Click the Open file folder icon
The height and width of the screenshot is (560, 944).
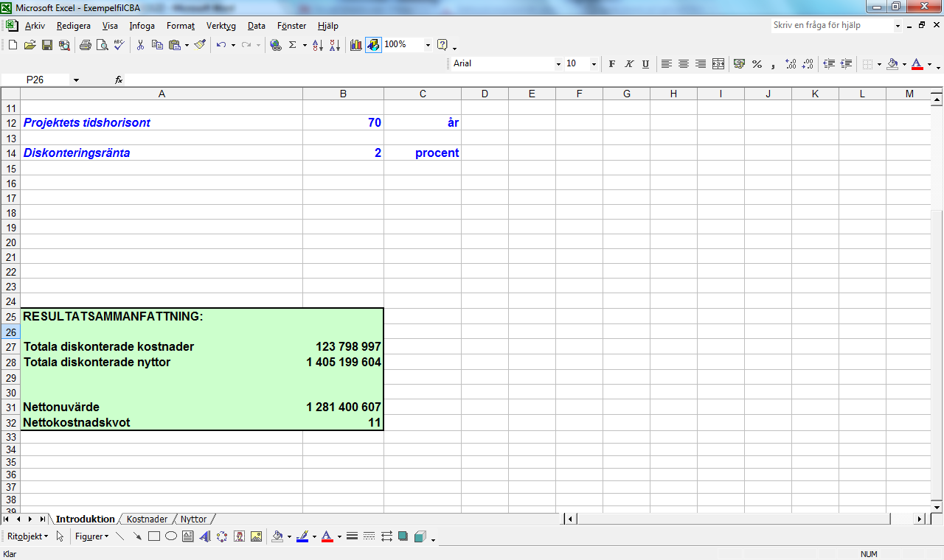(29, 45)
